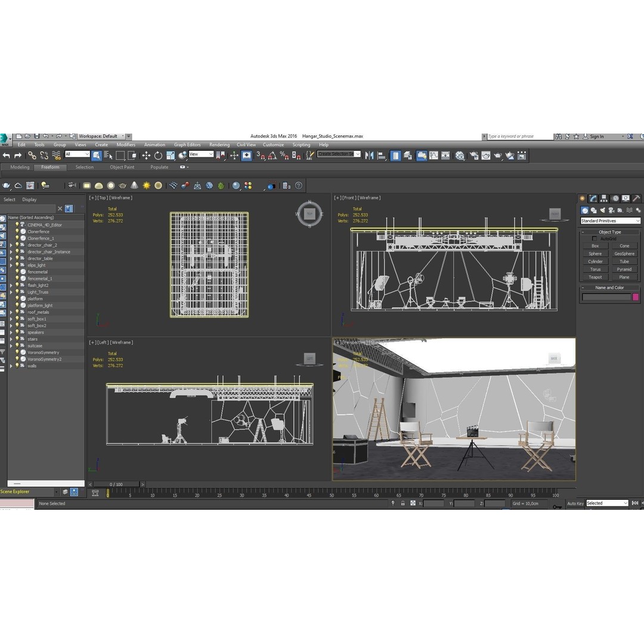Toggle the 3D Snaps button
This screenshot has height=644, width=644.
261,156
